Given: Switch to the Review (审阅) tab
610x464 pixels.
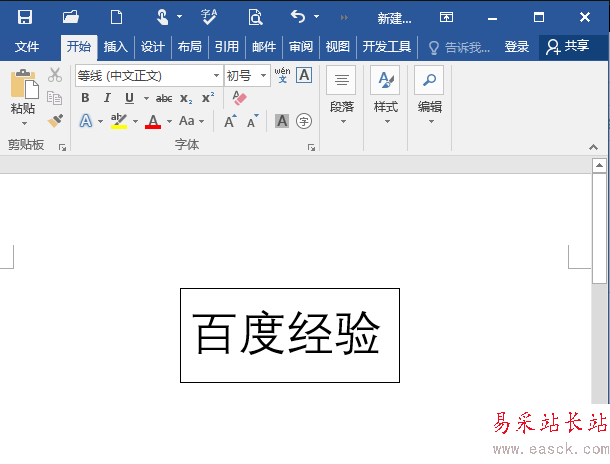Looking at the screenshot, I should [301, 47].
